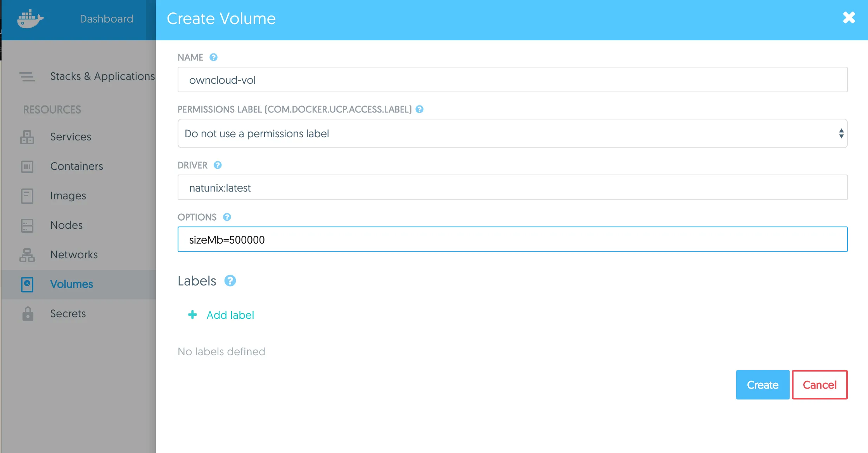Go to Containers page
The height and width of the screenshot is (453, 868).
(x=76, y=166)
